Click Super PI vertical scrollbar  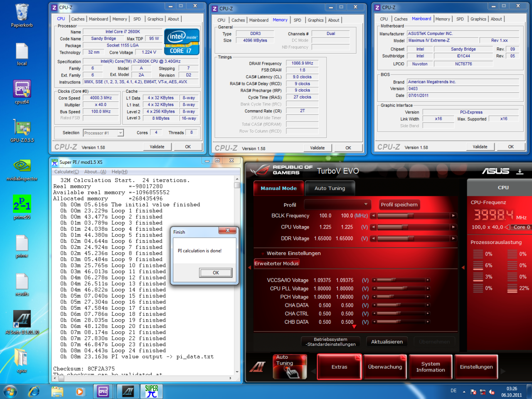tap(237, 276)
